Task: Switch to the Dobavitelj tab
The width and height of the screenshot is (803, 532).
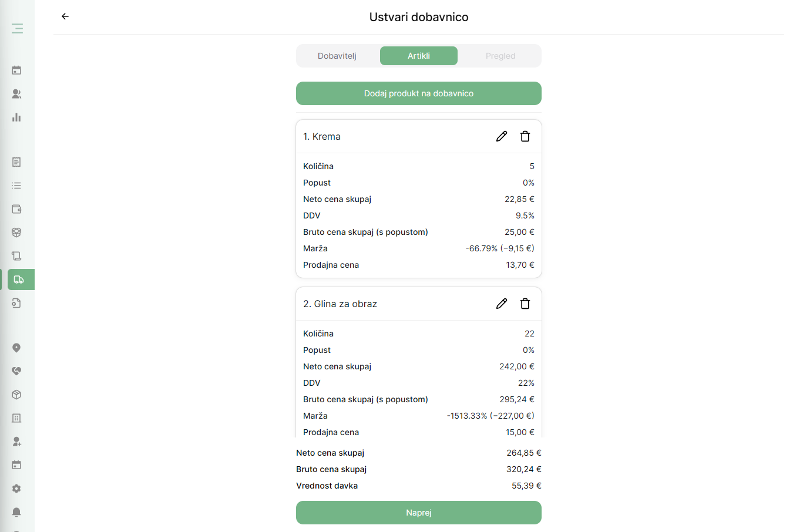Action: (337, 56)
